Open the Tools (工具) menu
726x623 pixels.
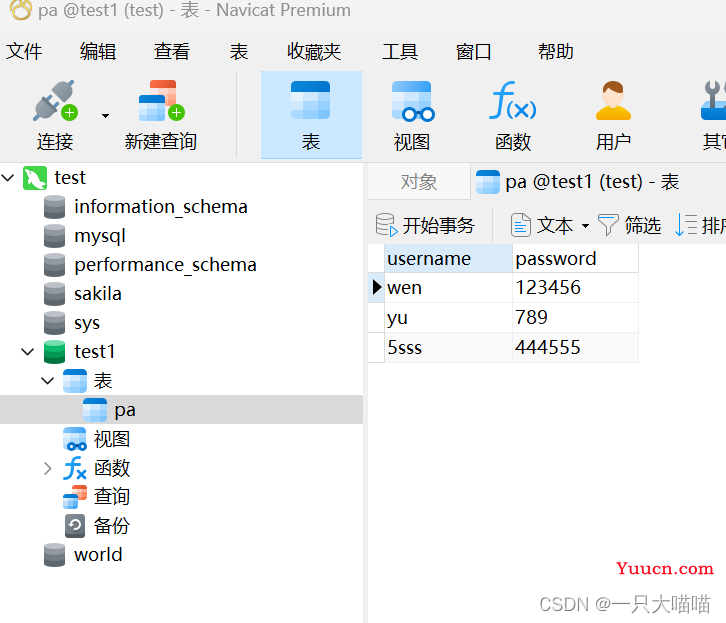(x=400, y=51)
